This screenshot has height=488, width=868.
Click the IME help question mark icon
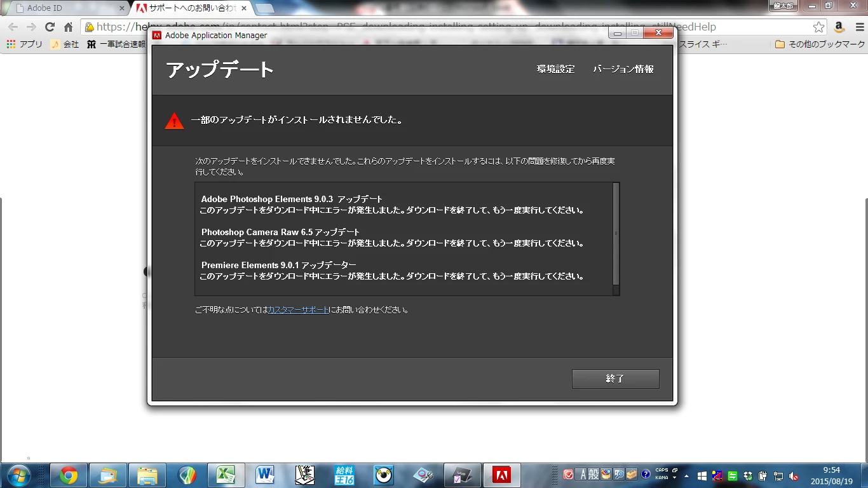coord(646,475)
